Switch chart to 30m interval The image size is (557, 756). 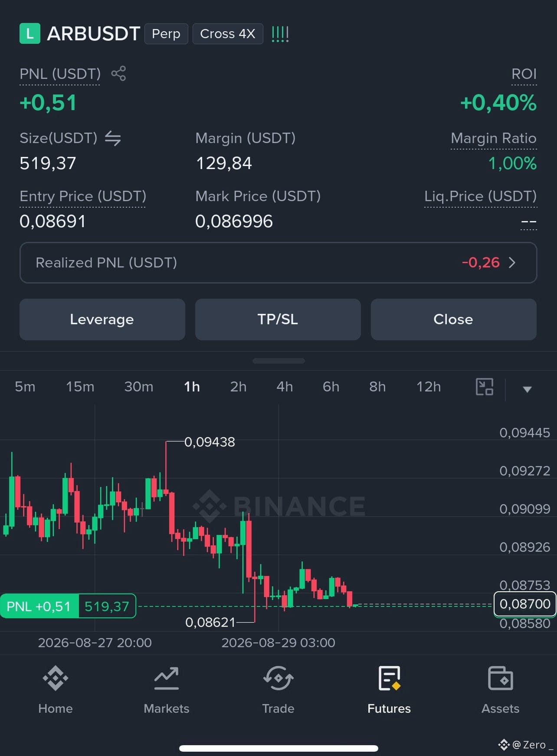[x=139, y=387]
